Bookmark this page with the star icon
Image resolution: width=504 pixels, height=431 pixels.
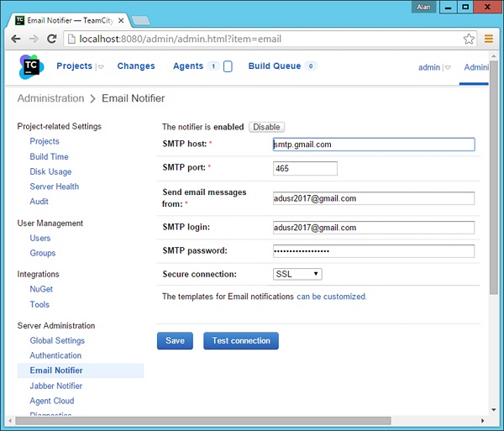coord(469,39)
